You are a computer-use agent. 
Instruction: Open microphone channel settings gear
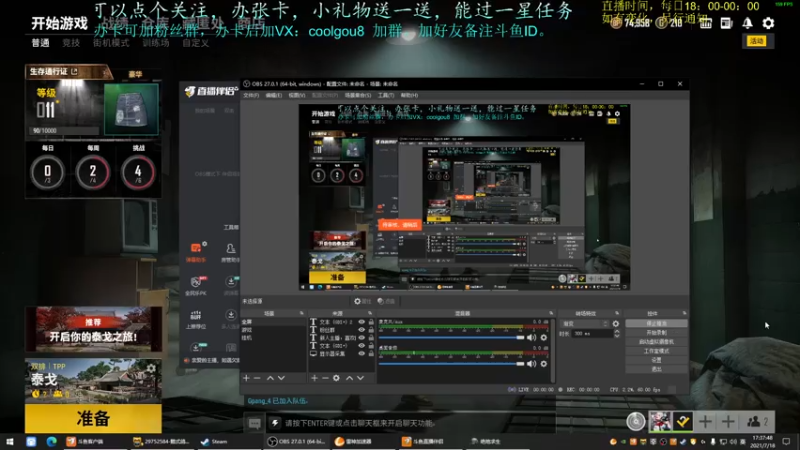point(544,337)
